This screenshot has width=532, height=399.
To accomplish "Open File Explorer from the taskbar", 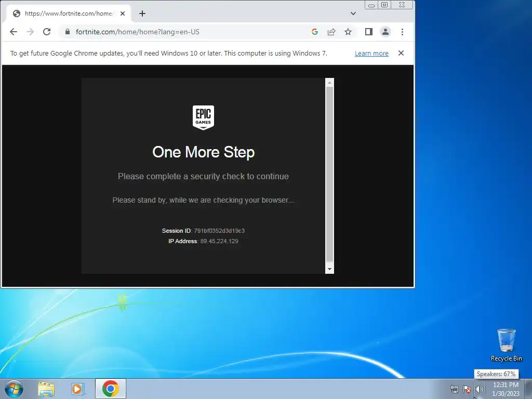I will pyautogui.click(x=46, y=389).
